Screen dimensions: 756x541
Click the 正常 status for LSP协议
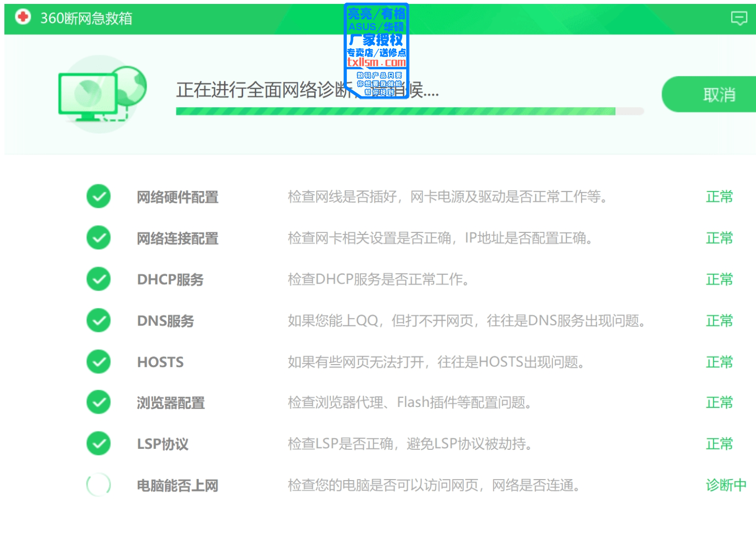click(x=719, y=444)
